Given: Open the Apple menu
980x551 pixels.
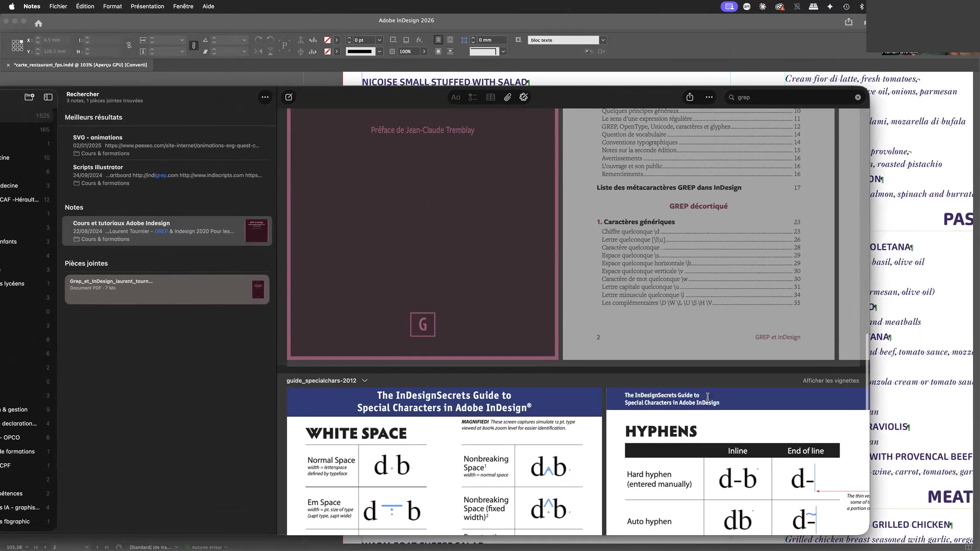Looking at the screenshot, I should click(x=12, y=7).
